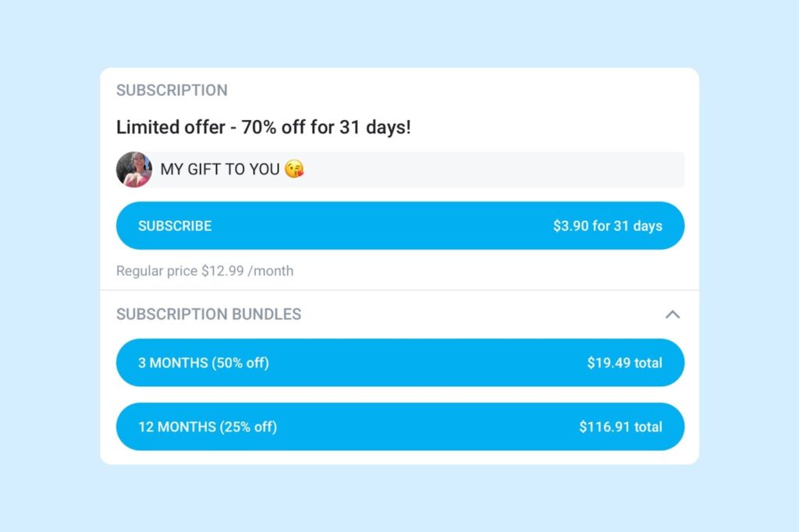Click the "MY GIFT TO YOU" message
Image resolution: width=799 pixels, height=532 pixels.
pos(219,169)
